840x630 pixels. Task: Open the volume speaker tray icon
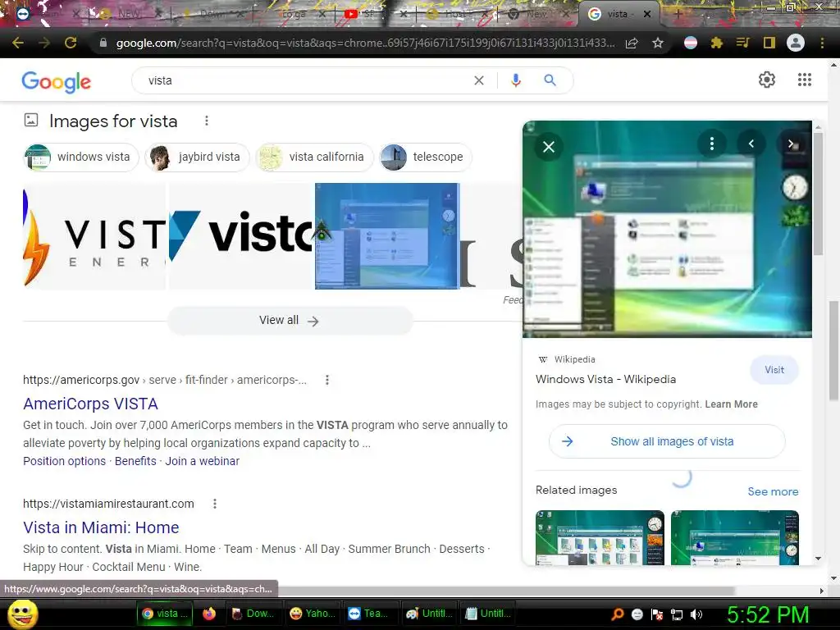tap(696, 614)
